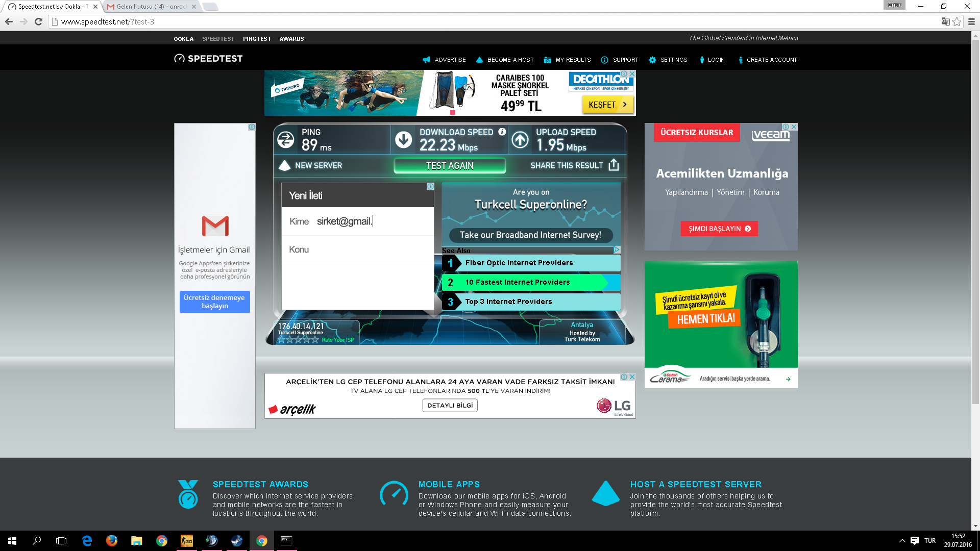Close the Decathlon banner ad
The height and width of the screenshot is (551, 980).
pyautogui.click(x=632, y=74)
